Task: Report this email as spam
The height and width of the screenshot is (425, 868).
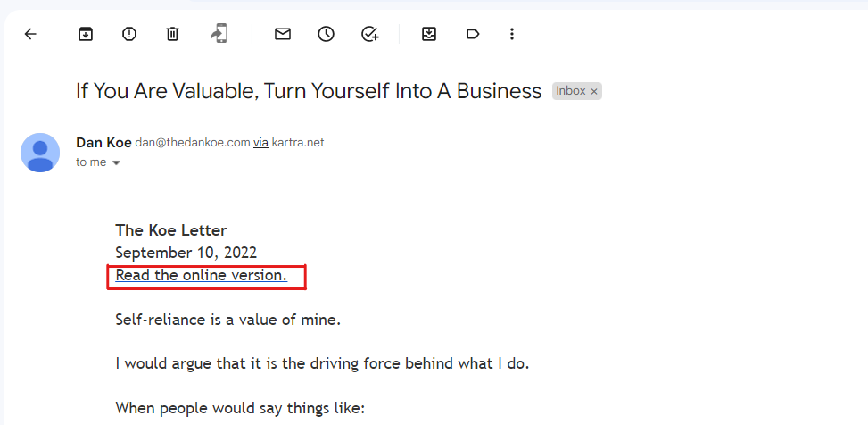Action: pos(129,34)
